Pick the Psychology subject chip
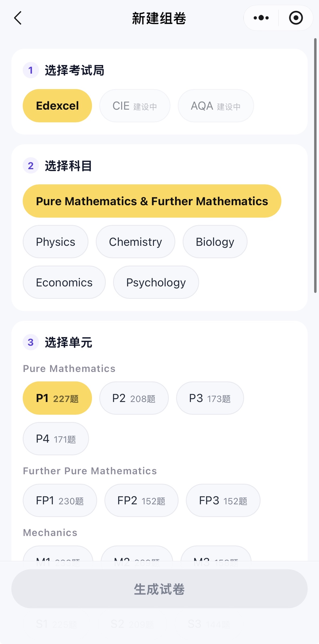The image size is (319, 644). coord(156,282)
